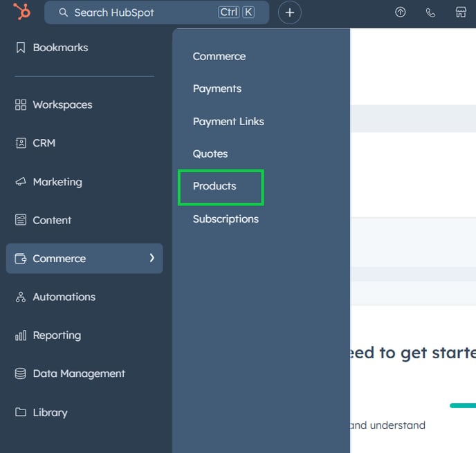The height and width of the screenshot is (453, 476).
Task: Open the Workspaces menu
Action: tap(62, 104)
